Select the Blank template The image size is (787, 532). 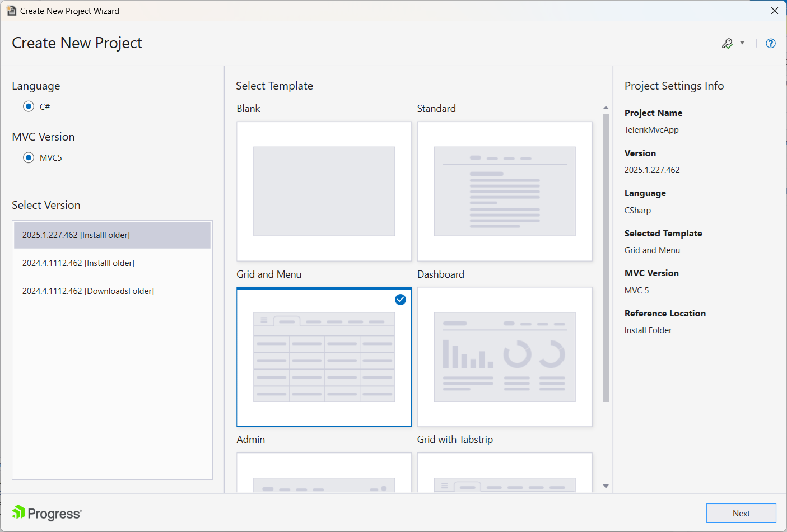click(x=324, y=191)
